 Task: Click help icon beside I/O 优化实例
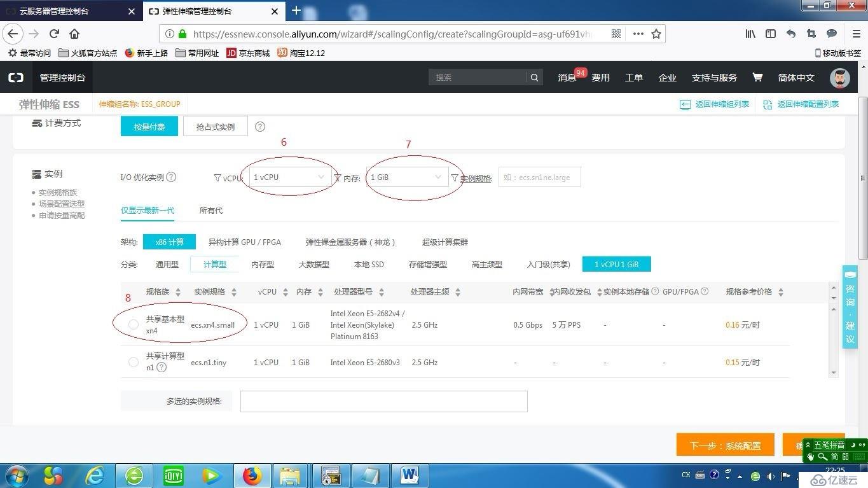(171, 177)
